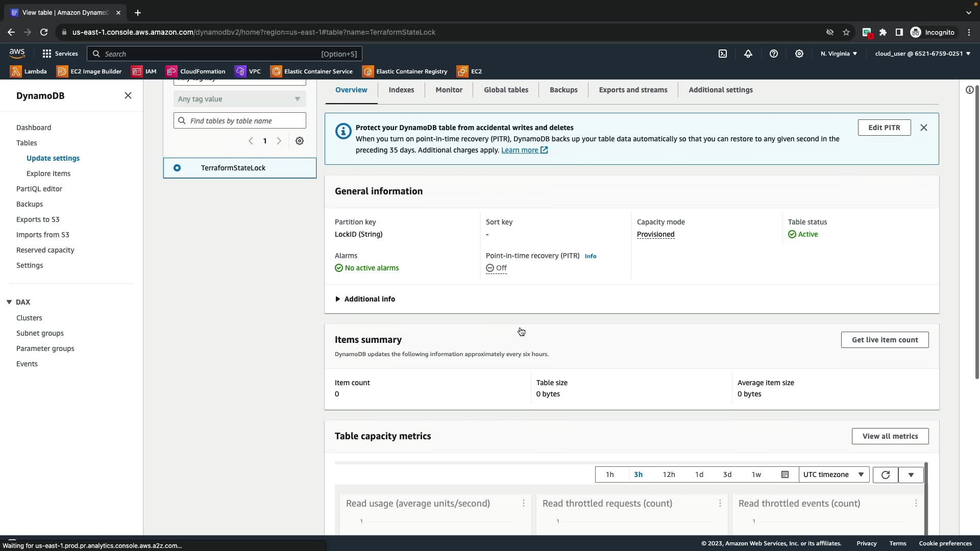
Task: Switch to the Backups tab
Action: click(563, 90)
